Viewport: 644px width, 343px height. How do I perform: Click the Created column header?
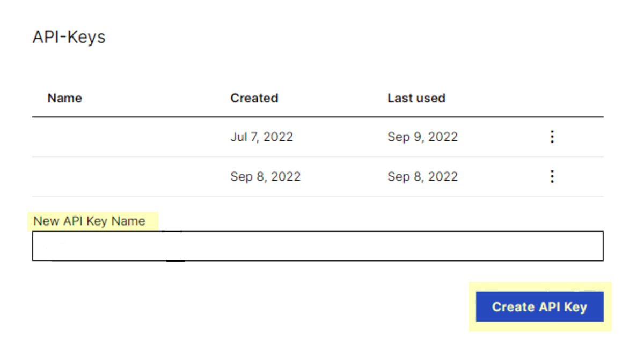(254, 98)
